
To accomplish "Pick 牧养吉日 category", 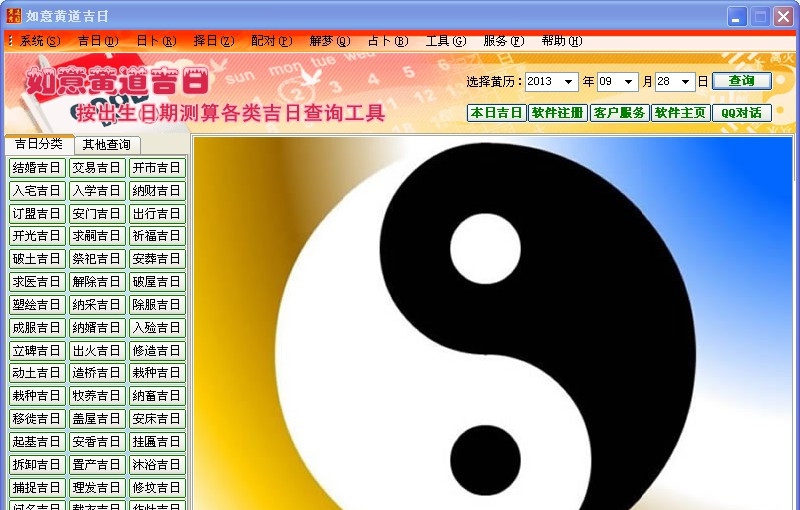I will (97, 396).
